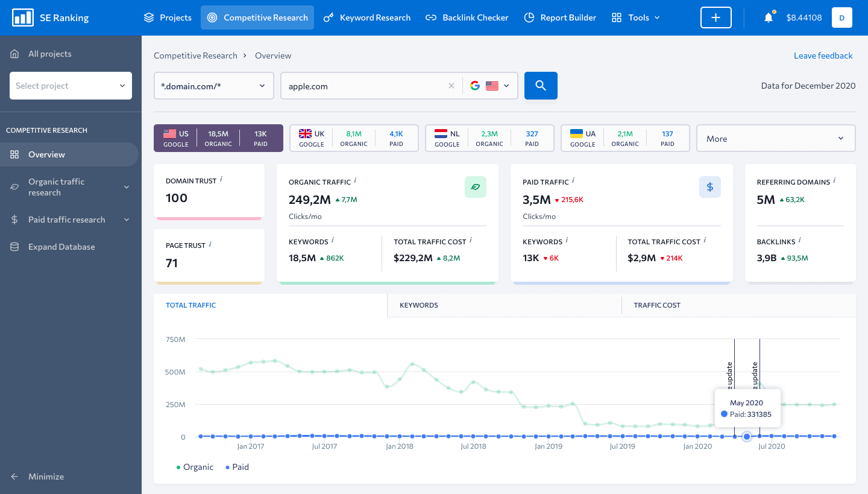Click the Expand Database icon
Image resolution: width=868 pixels, height=494 pixels.
pos(14,247)
